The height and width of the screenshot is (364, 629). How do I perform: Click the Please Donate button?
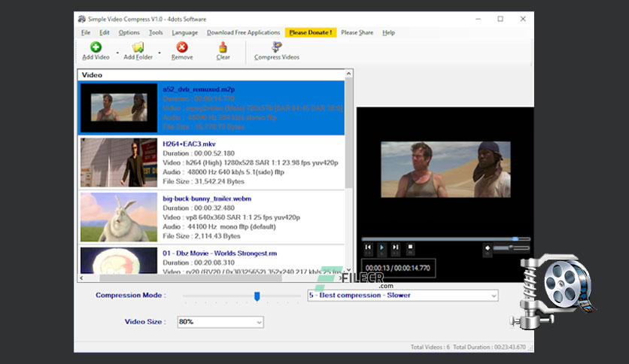311,32
